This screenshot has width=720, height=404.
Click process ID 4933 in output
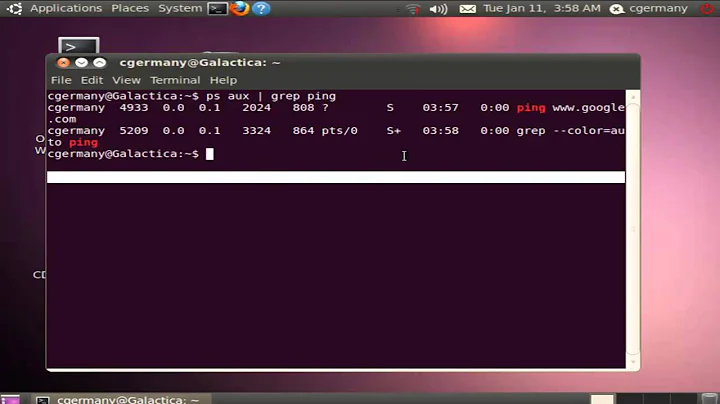click(x=134, y=107)
